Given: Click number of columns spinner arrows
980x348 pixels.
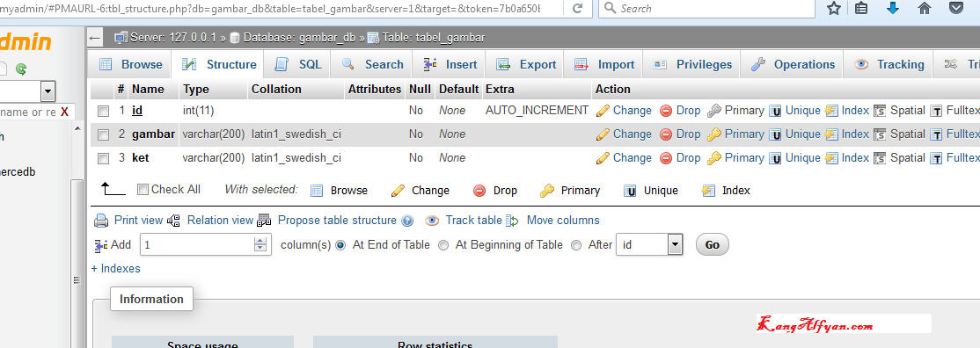Looking at the screenshot, I should coord(260,245).
